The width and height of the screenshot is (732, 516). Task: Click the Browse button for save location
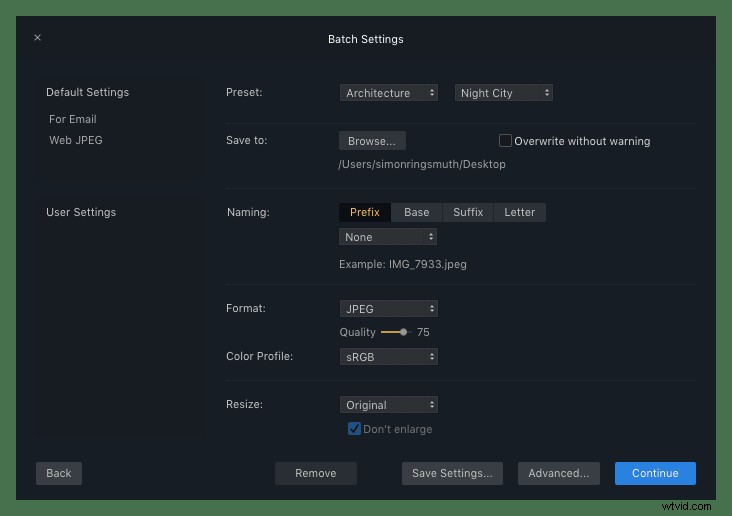[372, 141]
